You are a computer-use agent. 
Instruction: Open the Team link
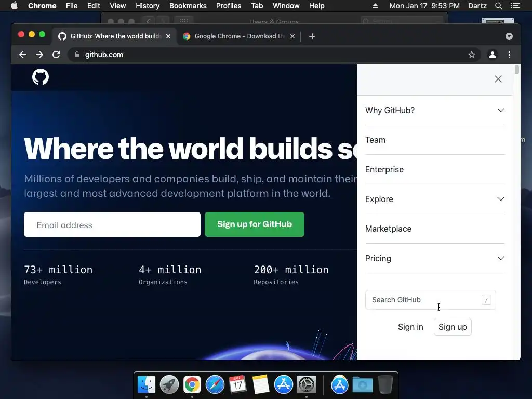pos(375,140)
